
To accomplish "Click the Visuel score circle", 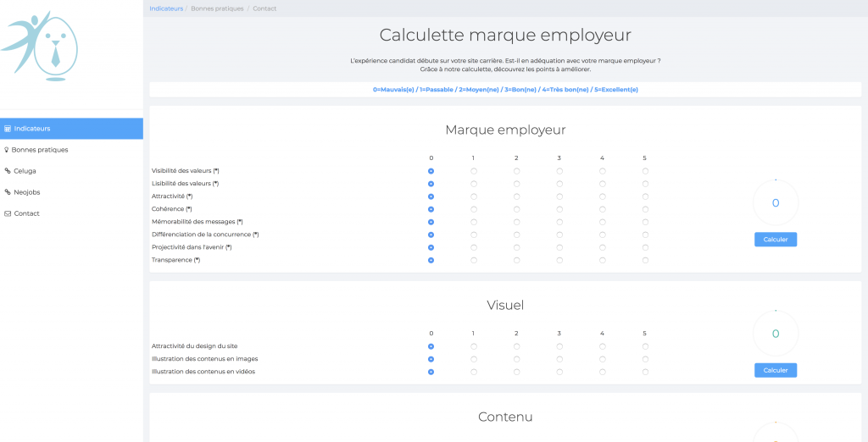I will 776,334.
